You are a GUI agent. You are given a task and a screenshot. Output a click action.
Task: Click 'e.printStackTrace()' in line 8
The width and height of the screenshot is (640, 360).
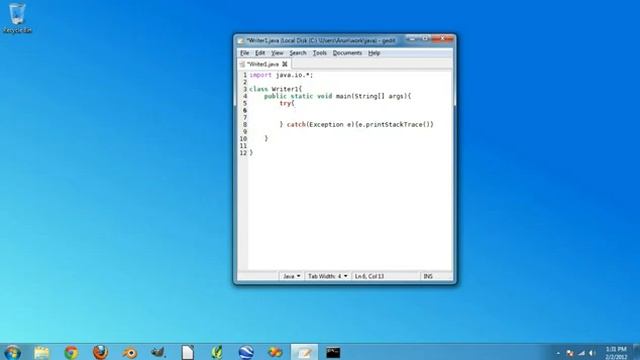[x=394, y=124]
